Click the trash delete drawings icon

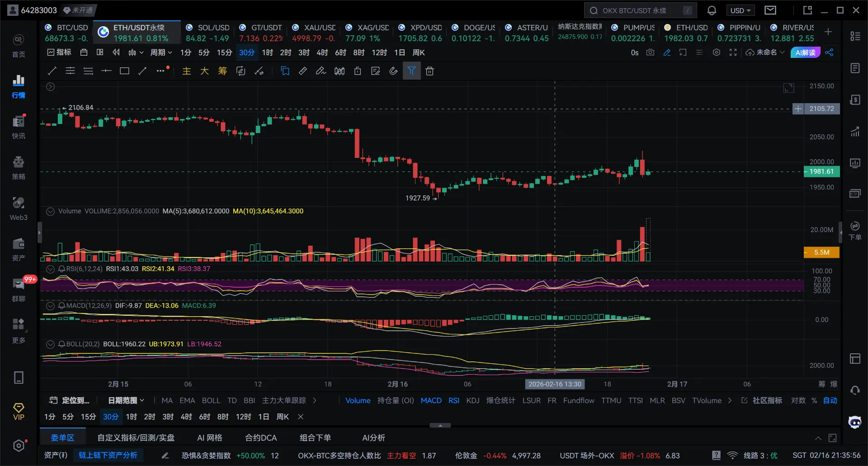coord(429,71)
